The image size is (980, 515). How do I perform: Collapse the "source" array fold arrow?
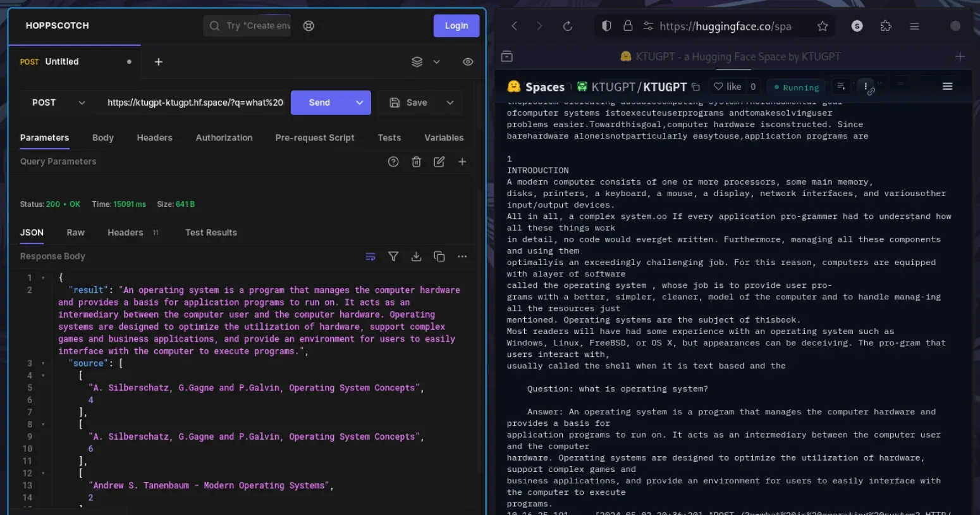coord(43,364)
